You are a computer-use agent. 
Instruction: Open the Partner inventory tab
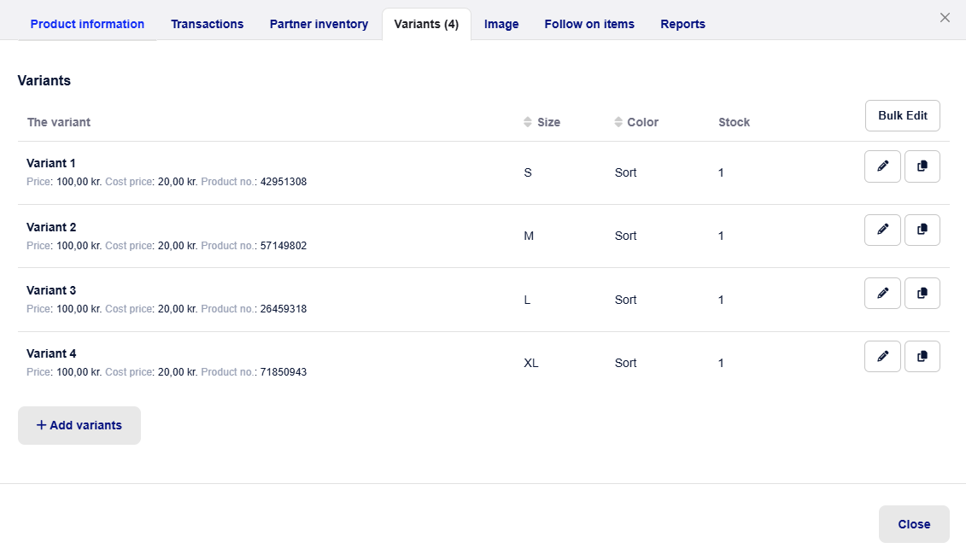point(319,24)
